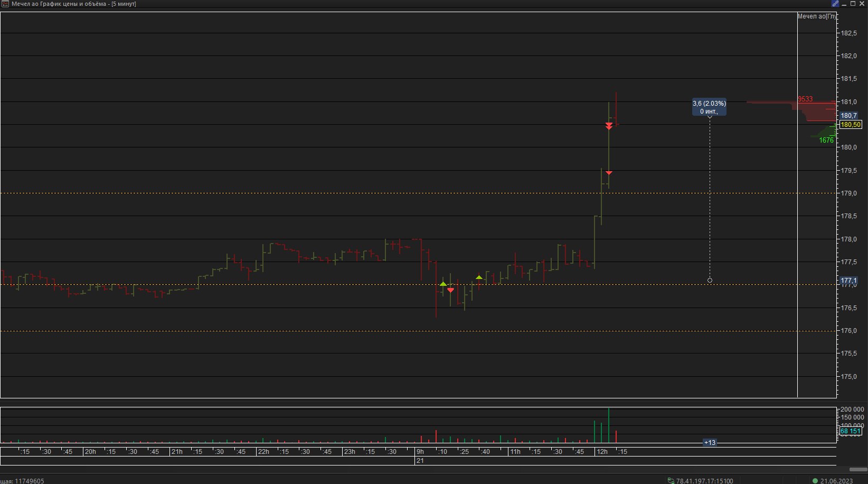
Task: Click the 175,0 price axis label
Action: [848, 377]
